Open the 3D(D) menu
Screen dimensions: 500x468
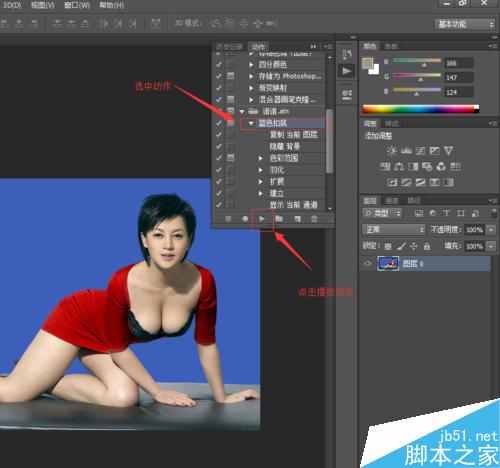pos(12,5)
